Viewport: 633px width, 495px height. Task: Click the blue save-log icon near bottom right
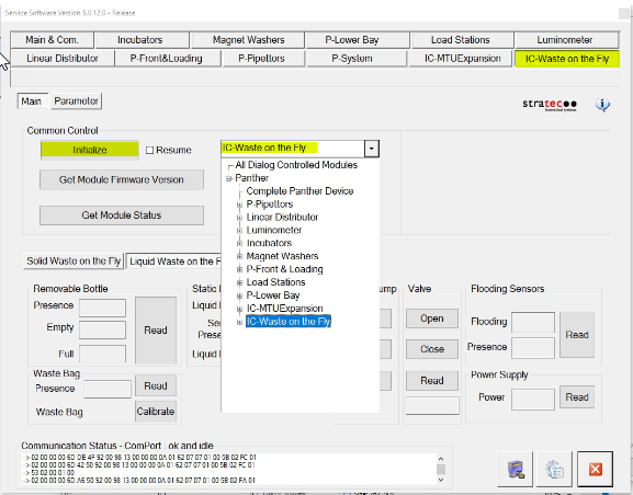tap(517, 469)
